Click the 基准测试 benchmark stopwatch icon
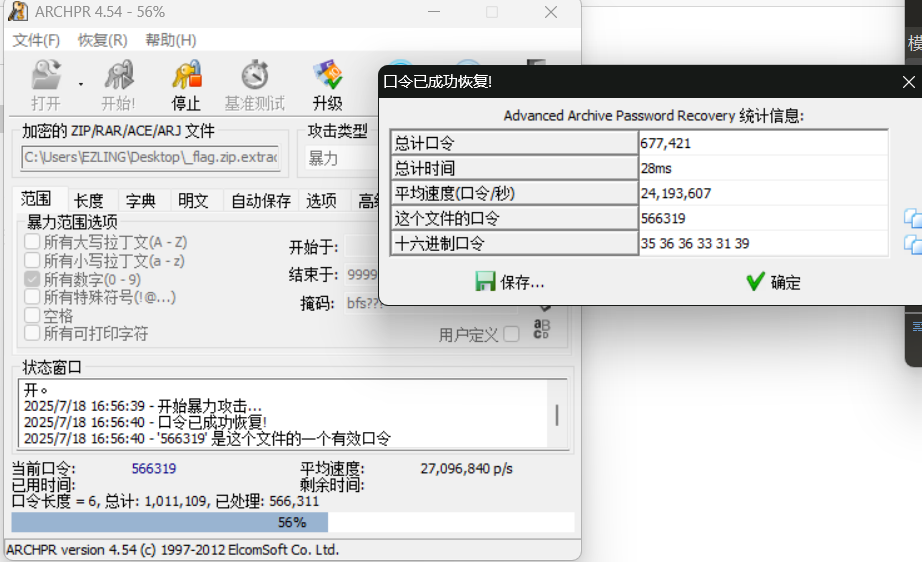This screenshot has width=922, height=562. [x=254, y=78]
